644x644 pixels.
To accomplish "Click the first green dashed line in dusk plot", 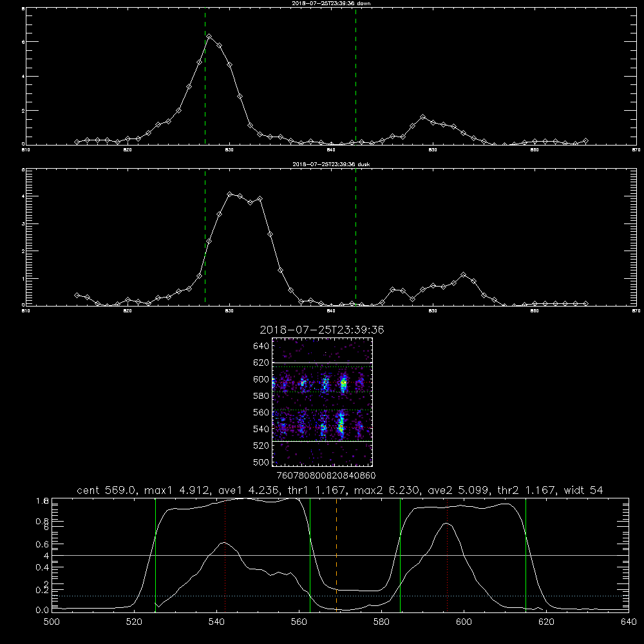I will click(x=205, y=237).
